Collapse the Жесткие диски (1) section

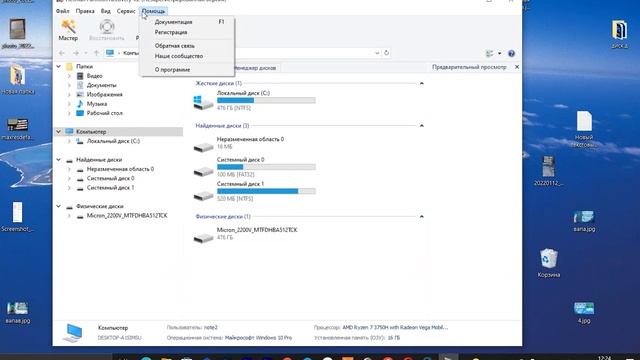[422, 83]
